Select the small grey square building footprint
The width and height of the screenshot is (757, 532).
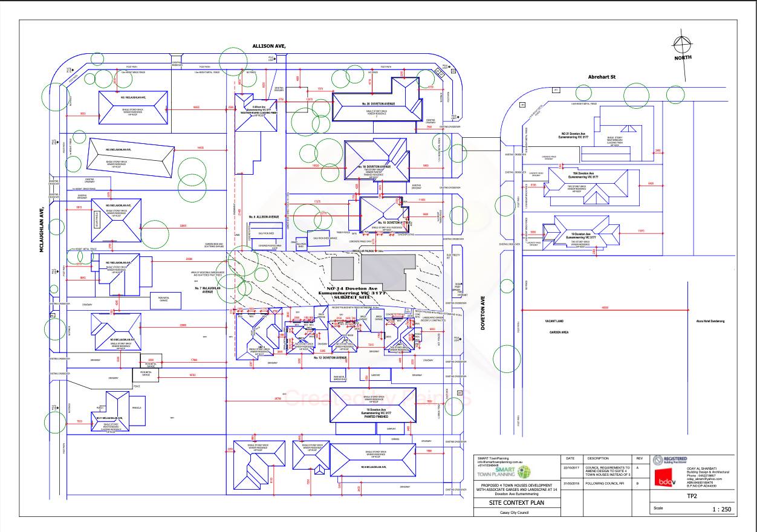(342, 266)
